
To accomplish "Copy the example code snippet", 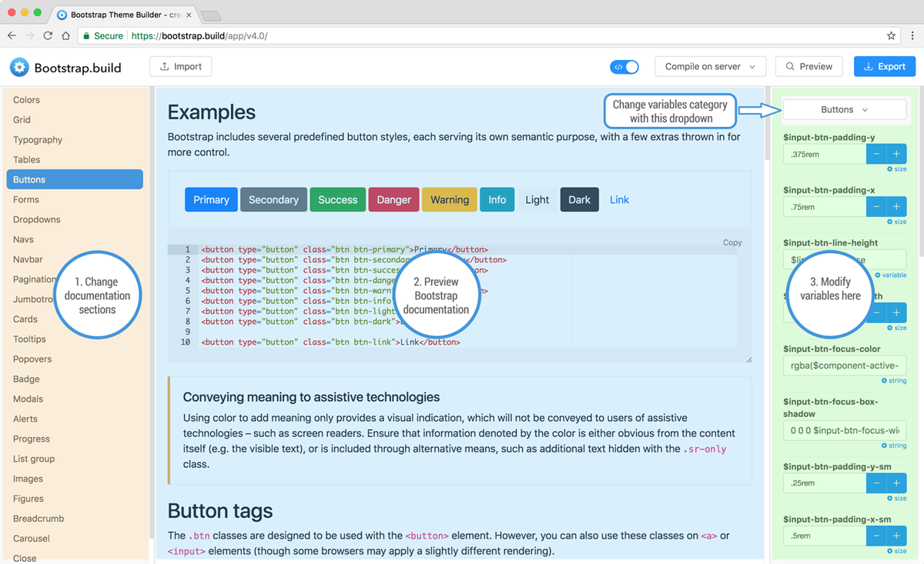I will tap(732, 242).
